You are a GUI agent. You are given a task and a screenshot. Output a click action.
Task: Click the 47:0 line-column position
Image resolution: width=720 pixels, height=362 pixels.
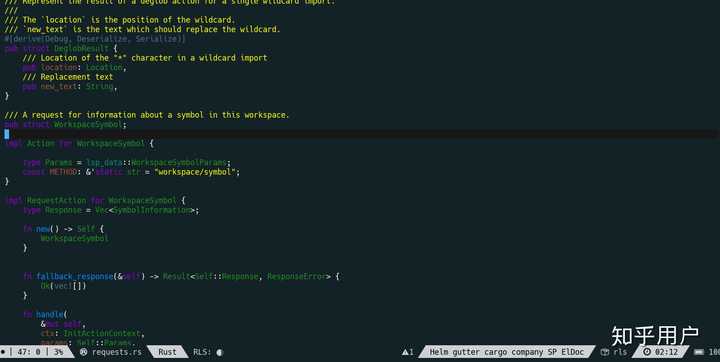[28, 352]
